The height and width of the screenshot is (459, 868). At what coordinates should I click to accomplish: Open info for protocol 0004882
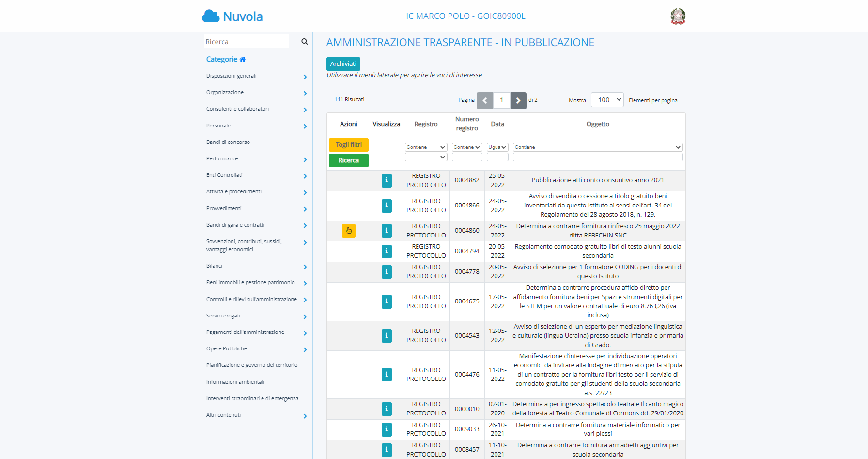tap(386, 180)
